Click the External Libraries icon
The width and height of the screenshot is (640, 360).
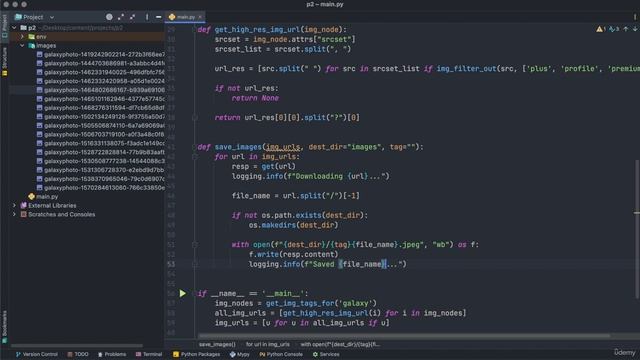(24, 205)
